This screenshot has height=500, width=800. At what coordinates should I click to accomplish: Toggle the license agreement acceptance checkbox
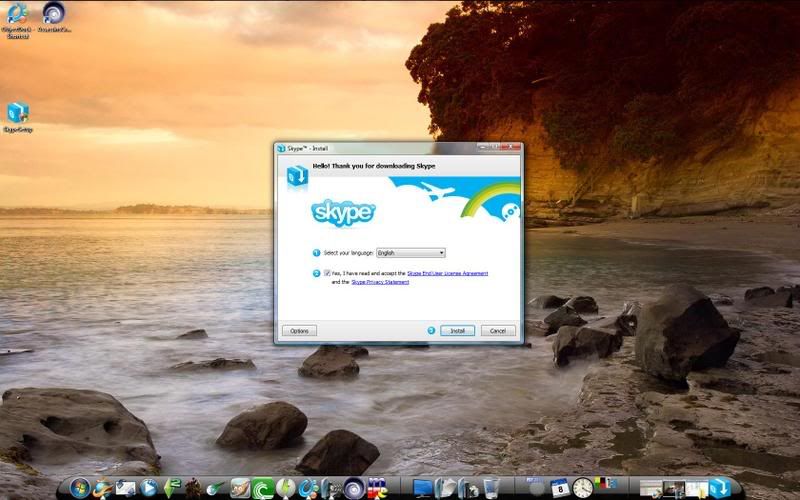click(327, 273)
